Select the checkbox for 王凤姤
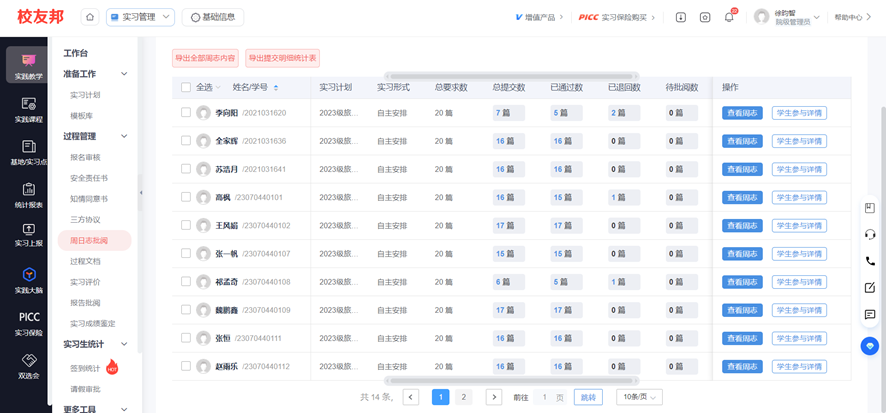This screenshot has height=413, width=886. click(186, 226)
